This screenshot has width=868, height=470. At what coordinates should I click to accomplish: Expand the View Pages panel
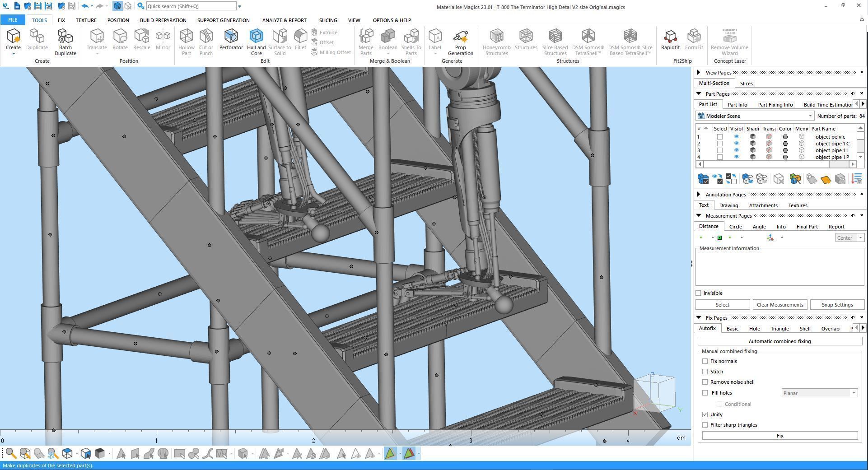click(699, 72)
